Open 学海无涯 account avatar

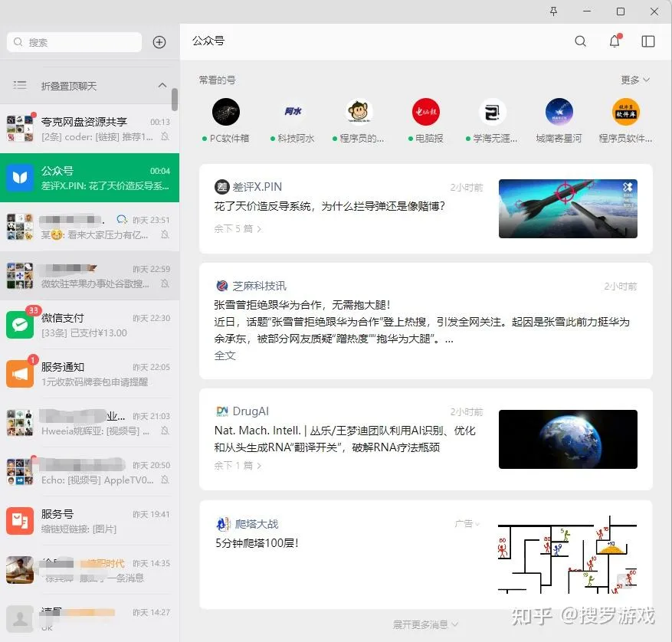pyautogui.click(x=493, y=112)
